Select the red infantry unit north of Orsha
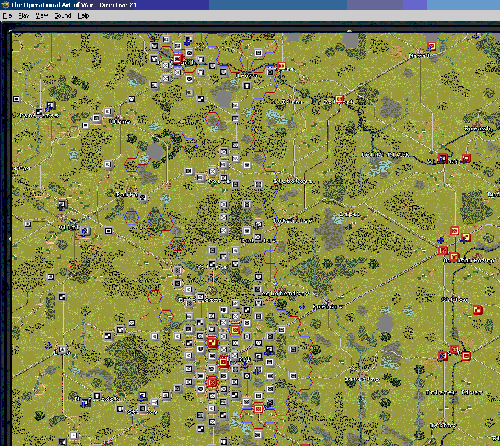Image resolution: width=500 pixels, height=448 pixels. [455, 231]
